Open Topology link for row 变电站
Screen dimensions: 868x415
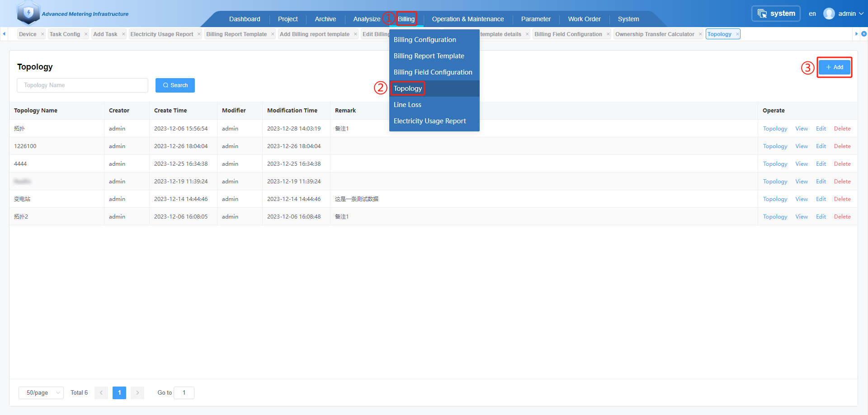pyautogui.click(x=775, y=199)
